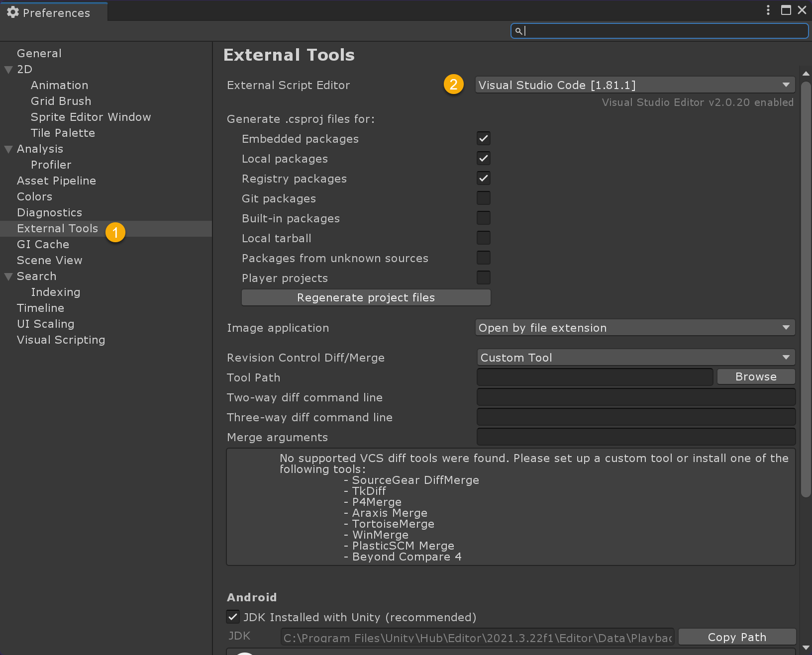Screen dimensions: 812x655
Task: Enable Local tarball checkbox
Action: 484,238
